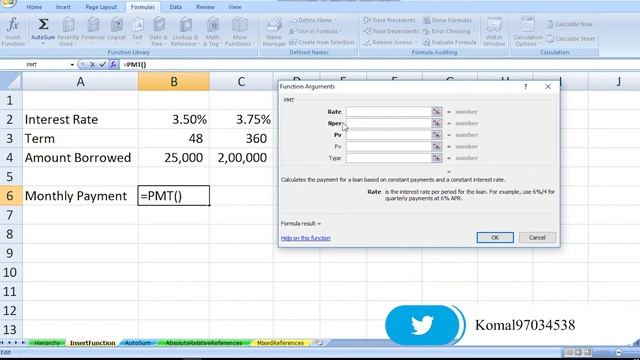Open Math & Trig functions library
Viewport: 640px width, 360px height.
[212, 31]
